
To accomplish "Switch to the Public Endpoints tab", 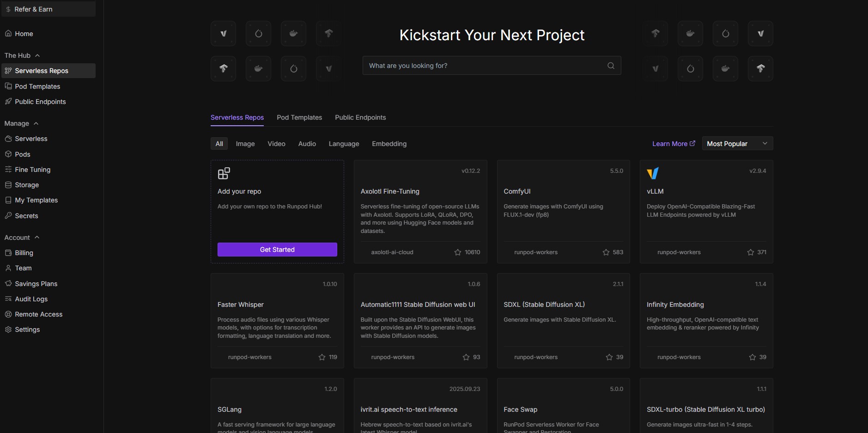I will pos(360,117).
